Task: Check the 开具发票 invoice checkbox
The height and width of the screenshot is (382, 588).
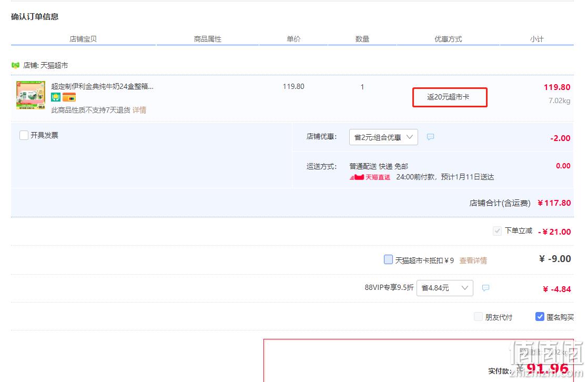Action: [x=24, y=135]
